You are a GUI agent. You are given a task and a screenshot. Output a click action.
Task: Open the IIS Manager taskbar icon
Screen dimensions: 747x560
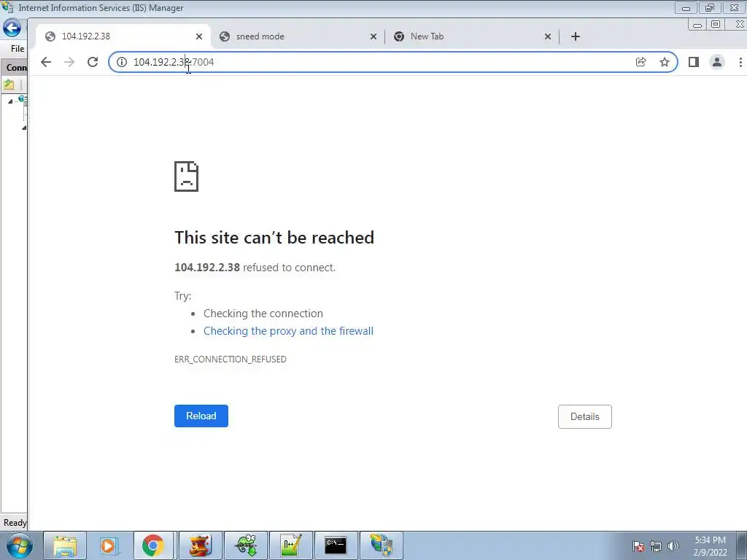(381, 545)
